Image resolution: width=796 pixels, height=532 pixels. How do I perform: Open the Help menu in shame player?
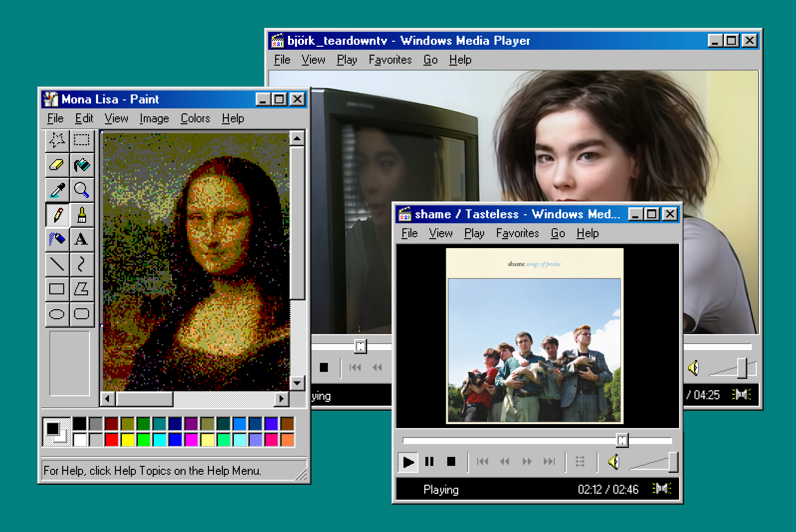[x=588, y=234]
